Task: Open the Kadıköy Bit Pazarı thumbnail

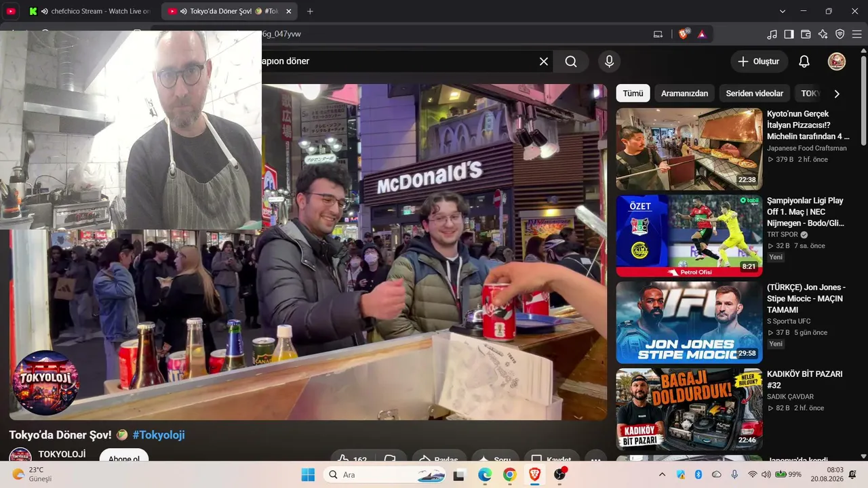Action: [689, 409]
